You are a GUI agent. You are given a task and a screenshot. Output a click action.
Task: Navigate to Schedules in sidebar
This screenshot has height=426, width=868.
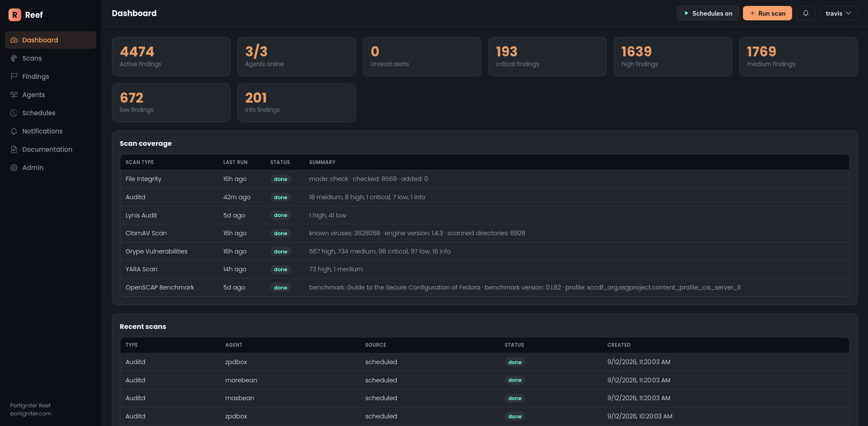click(x=50, y=113)
